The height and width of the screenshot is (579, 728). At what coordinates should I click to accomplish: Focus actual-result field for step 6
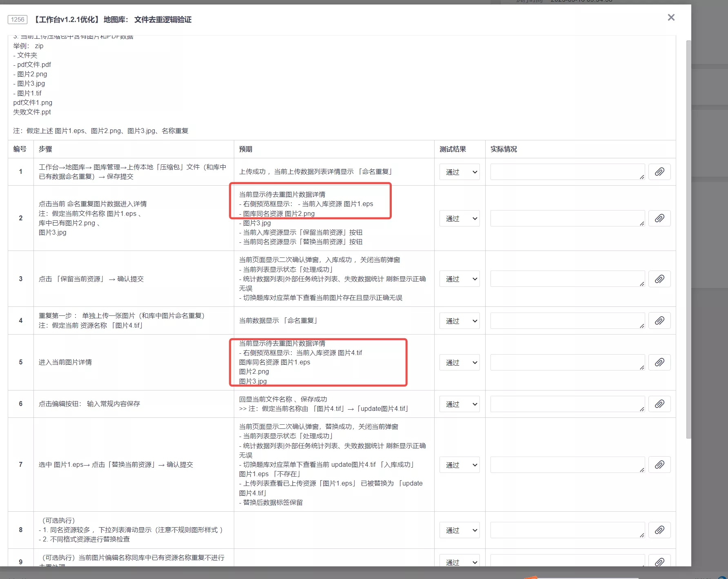click(568, 404)
